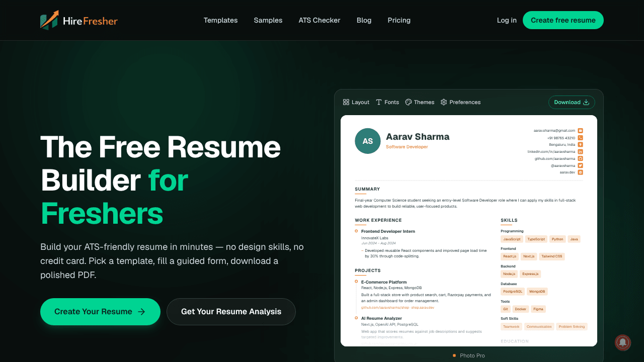
Task: Click the Tailwind CSS skill tag
Action: point(552,256)
